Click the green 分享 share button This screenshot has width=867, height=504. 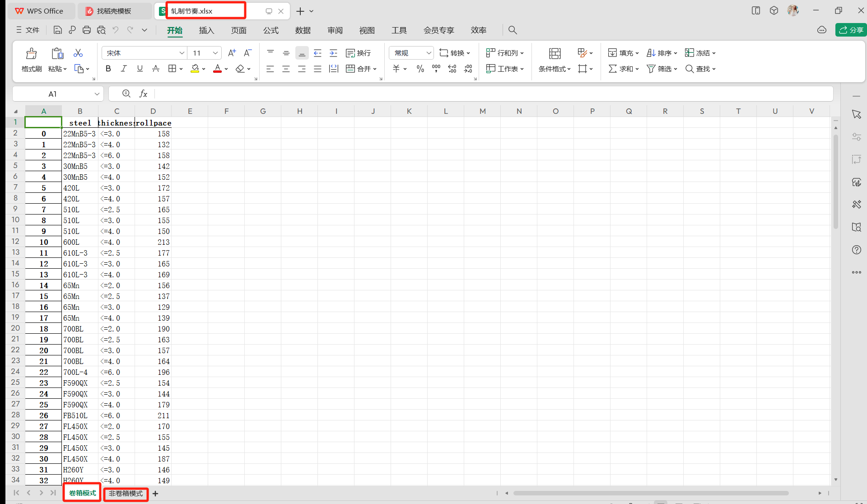click(851, 30)
